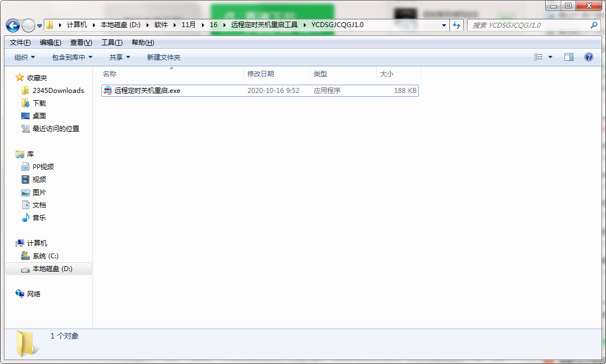Click the Back navigation arrow
The width and height of the screenshot is (606, 364).
12,25
